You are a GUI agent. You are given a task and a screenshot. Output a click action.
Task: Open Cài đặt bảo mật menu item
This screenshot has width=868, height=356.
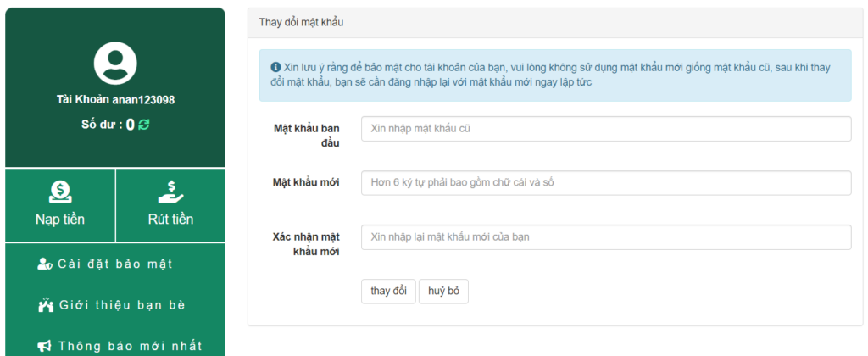point(105,264)
